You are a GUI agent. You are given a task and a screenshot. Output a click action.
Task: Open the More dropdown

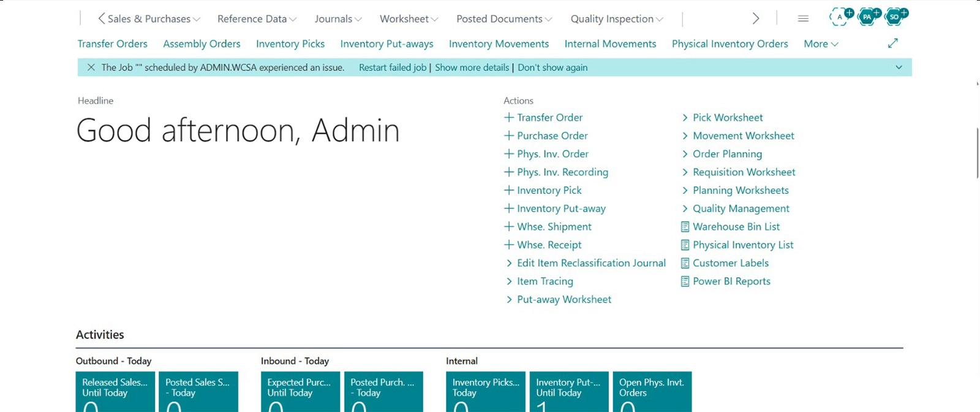point(821,44)
